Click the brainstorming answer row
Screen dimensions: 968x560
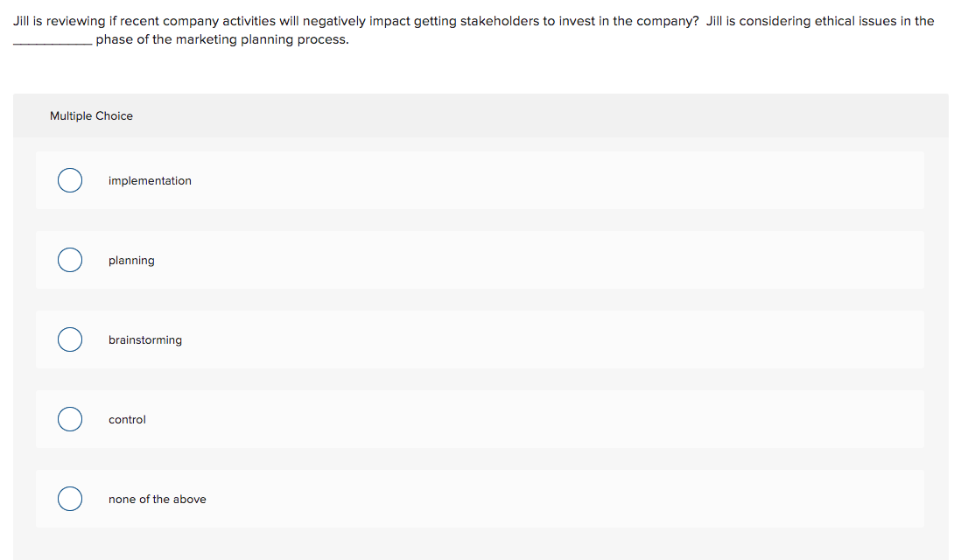pos(481,339)
